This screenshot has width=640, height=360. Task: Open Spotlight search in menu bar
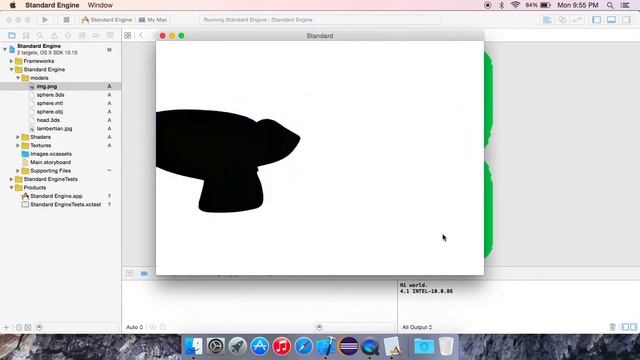tap(610, 5)
